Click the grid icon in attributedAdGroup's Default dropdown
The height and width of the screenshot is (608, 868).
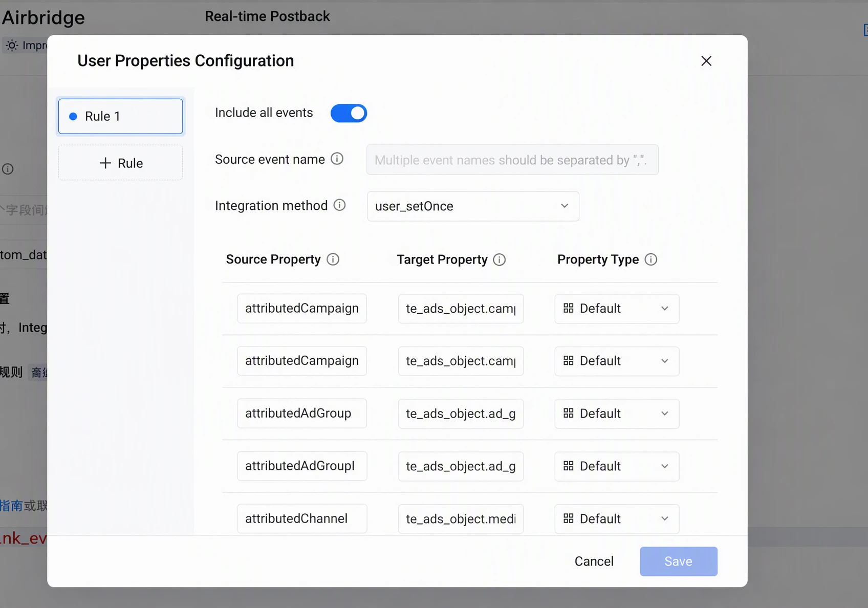(x=568, y=413)
